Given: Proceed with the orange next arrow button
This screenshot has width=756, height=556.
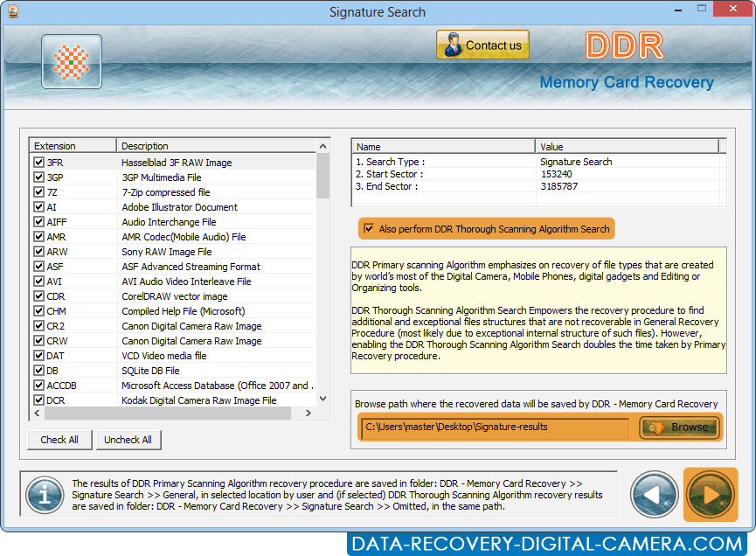Looking at the screenshot, I should (711, 495).
